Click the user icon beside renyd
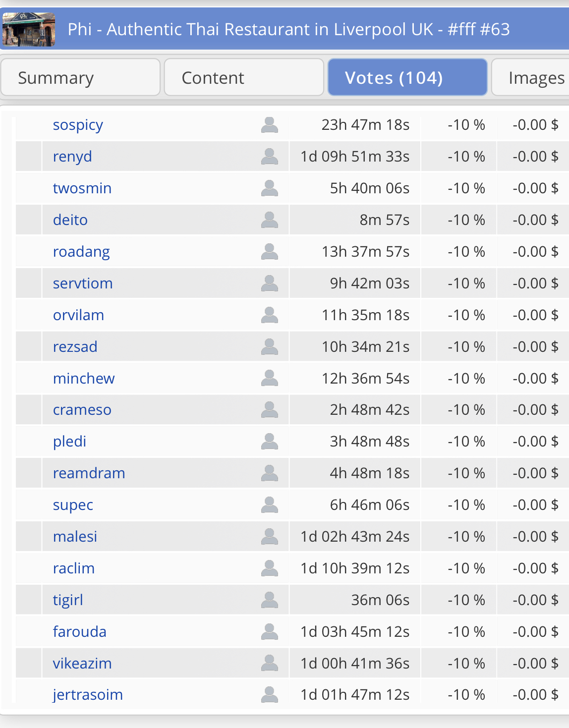569x728 pixels. pyautogui.click(x=269, y=157)
